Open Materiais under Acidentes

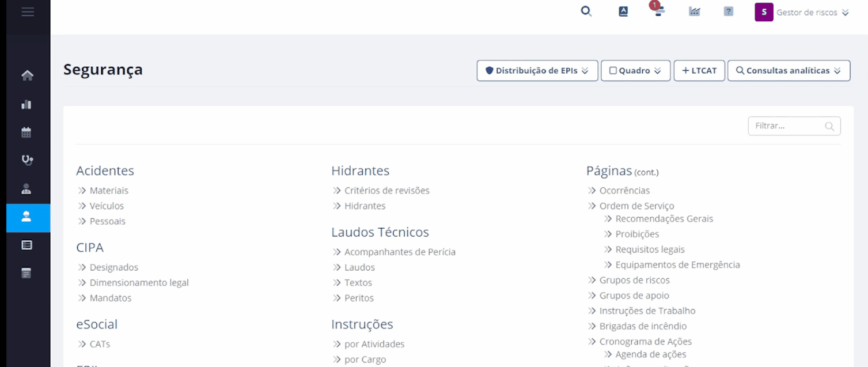tap(109, 191)
